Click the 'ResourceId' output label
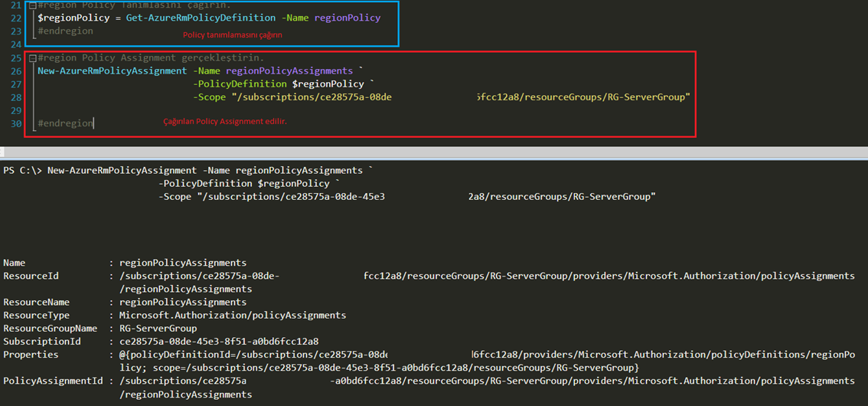 click(31, 276)
